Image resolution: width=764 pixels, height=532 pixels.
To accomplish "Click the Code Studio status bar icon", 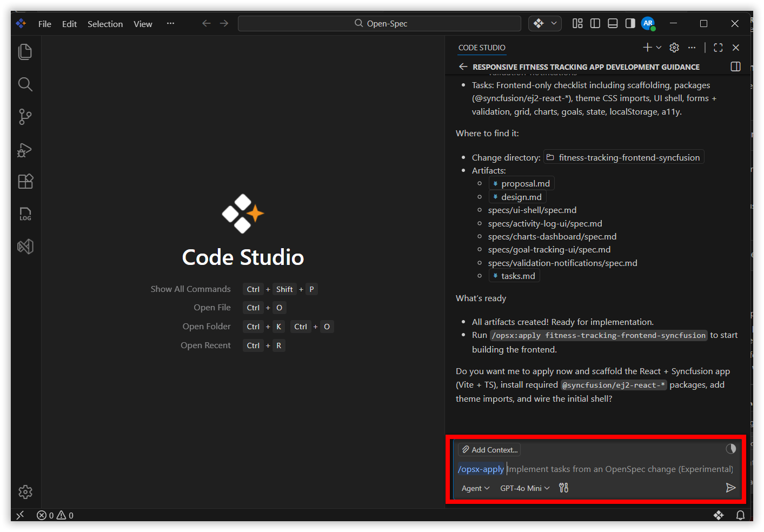I will [x=719, y=515].
